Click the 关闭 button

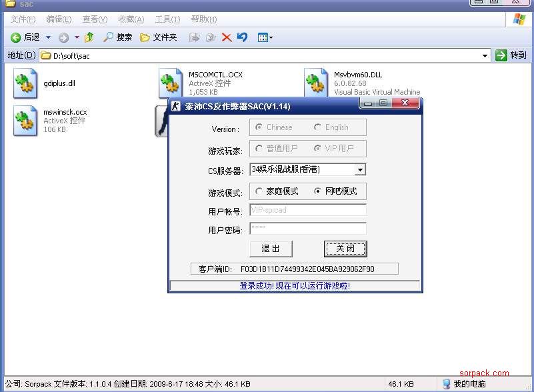tap(345, 249)
